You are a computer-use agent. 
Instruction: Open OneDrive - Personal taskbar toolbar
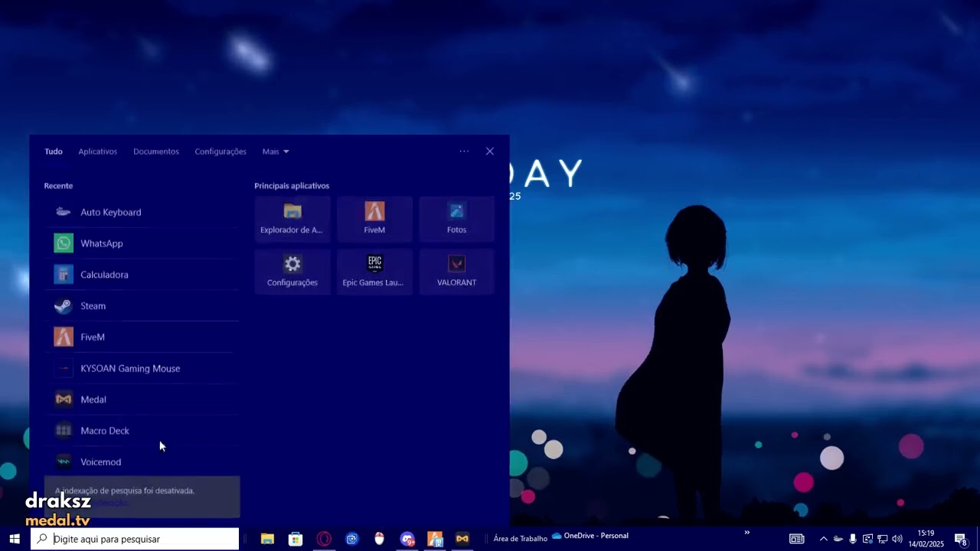coord(590,536)
